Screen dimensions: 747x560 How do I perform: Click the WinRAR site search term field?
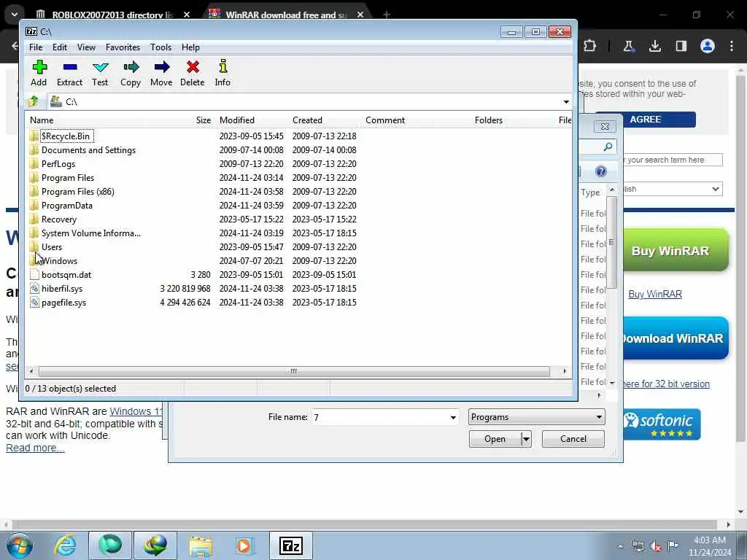[672, 160]
